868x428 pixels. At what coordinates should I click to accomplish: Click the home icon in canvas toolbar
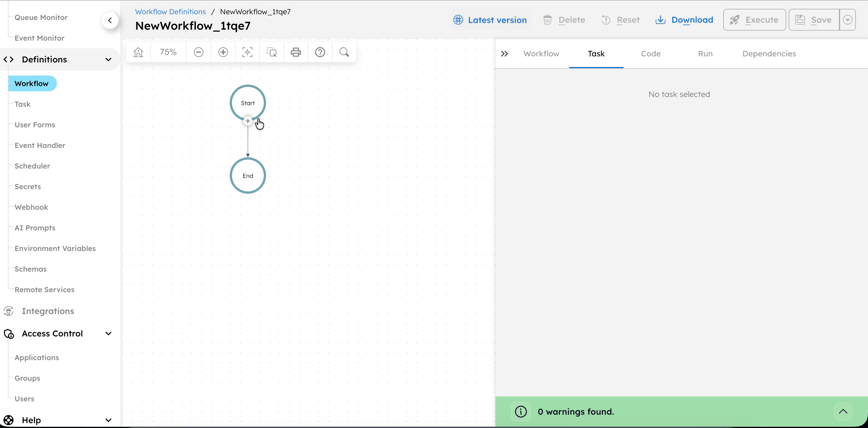coord(138,52)
